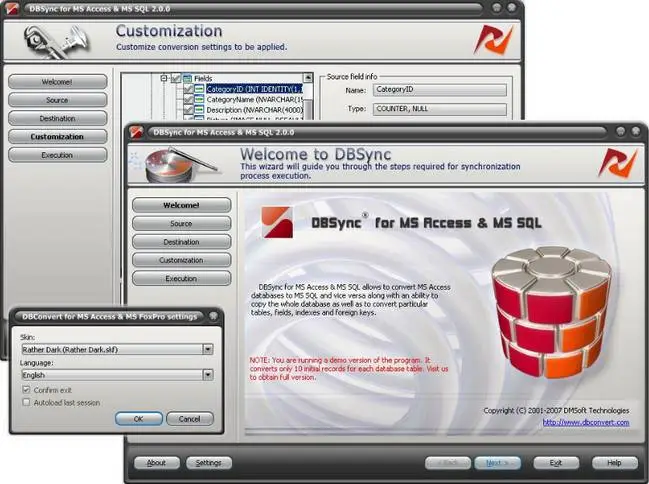Click the wrench tools icon in the Customization header
The image size is (649, 484).
[57, 41]
